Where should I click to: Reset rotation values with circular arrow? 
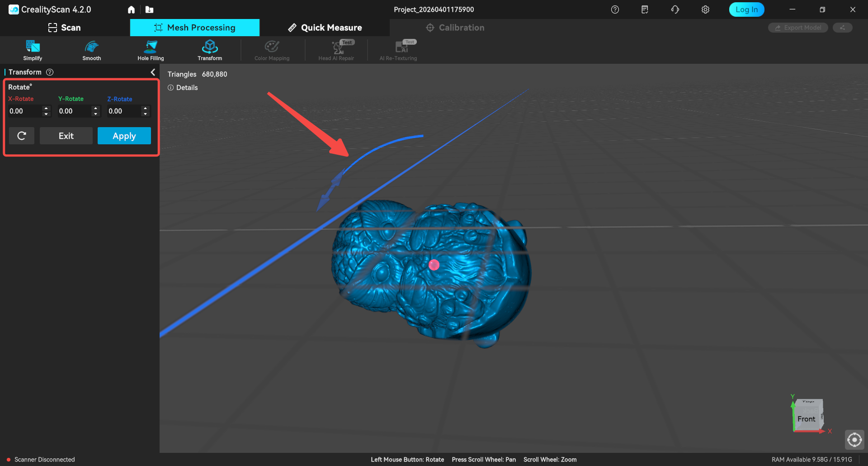click(x=22, y=136)
